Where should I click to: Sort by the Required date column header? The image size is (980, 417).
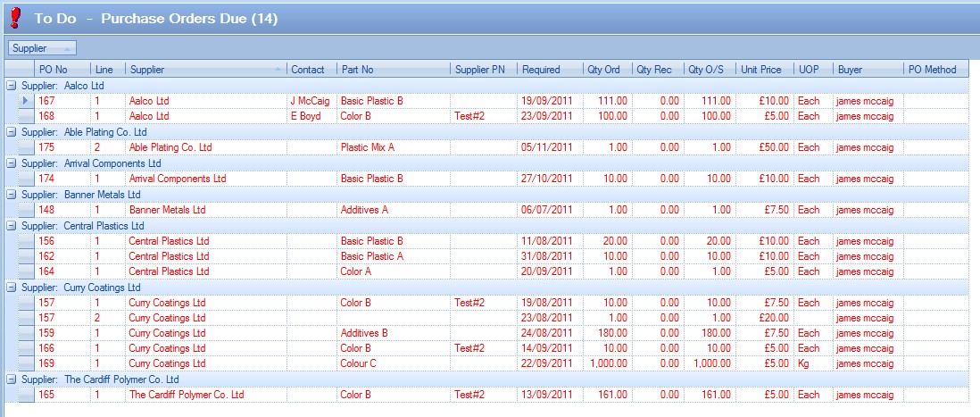point(548,70)
